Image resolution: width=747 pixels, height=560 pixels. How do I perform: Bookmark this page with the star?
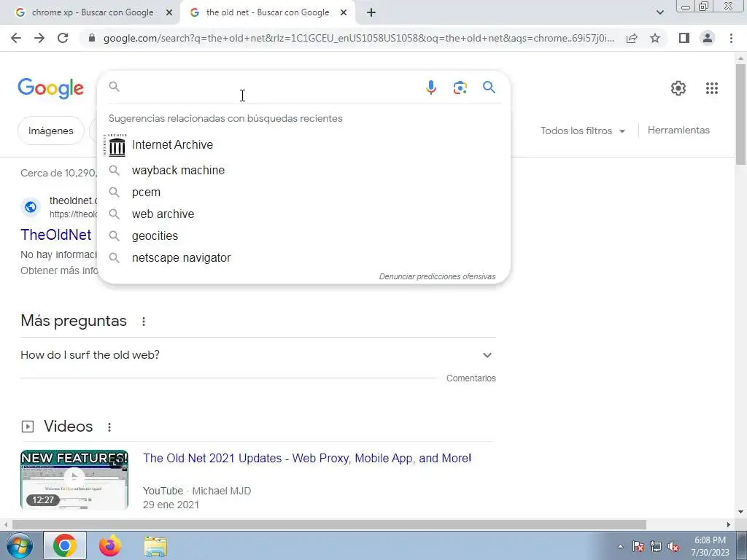click(655, 38)
